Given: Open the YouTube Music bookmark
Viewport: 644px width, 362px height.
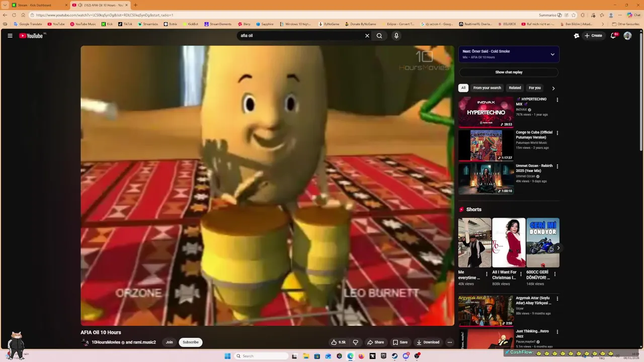Looking at the screenshot, I should (x=83, y=24).
